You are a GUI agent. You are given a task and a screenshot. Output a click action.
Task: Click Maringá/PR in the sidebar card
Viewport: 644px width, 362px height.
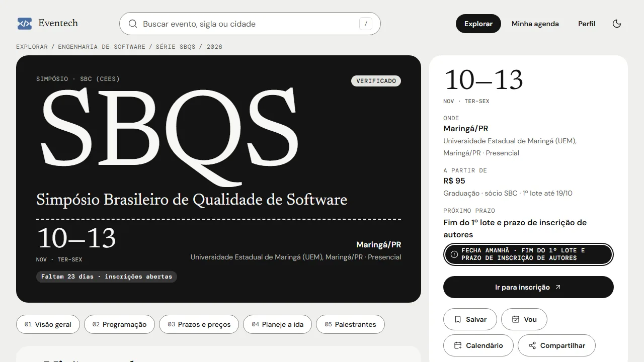point(466,129)
